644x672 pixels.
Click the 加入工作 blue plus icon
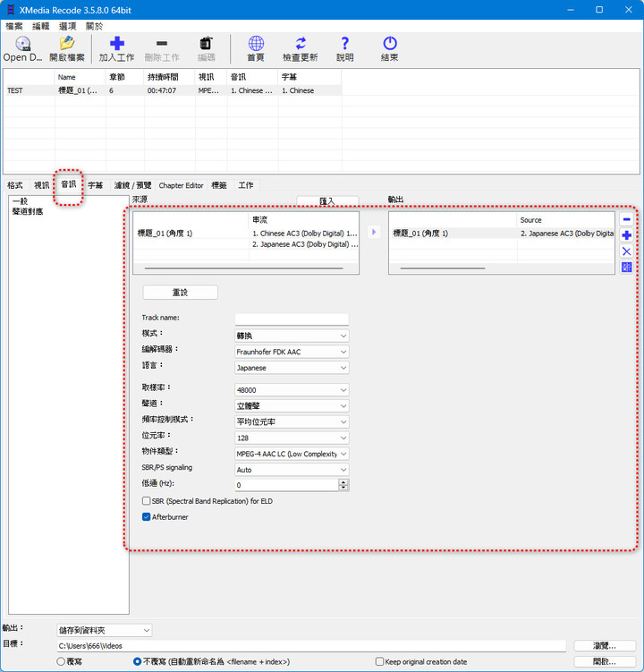point(116,43)
